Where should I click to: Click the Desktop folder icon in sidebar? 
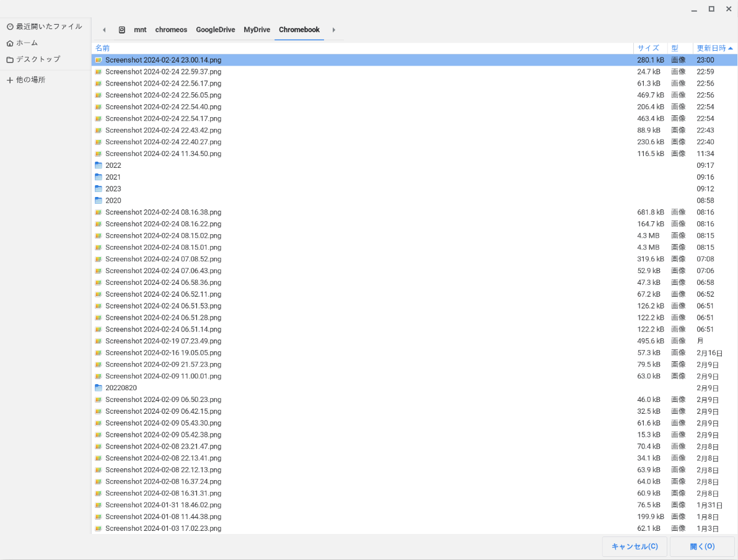(10, 59)
